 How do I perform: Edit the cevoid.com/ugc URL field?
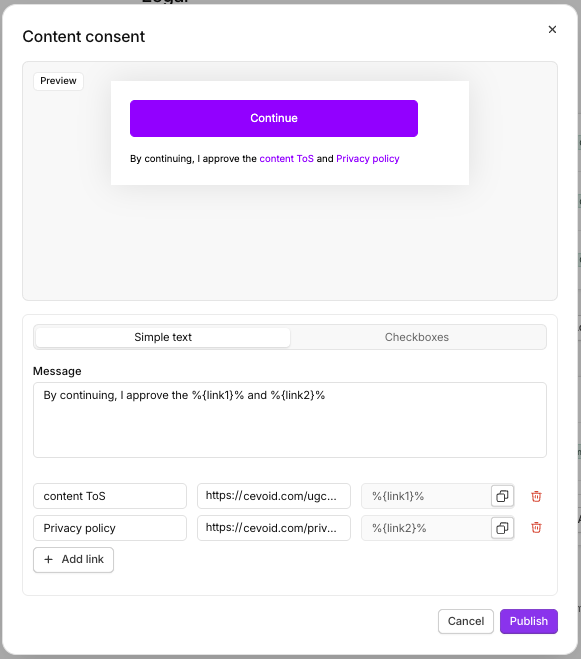[274, 496]
